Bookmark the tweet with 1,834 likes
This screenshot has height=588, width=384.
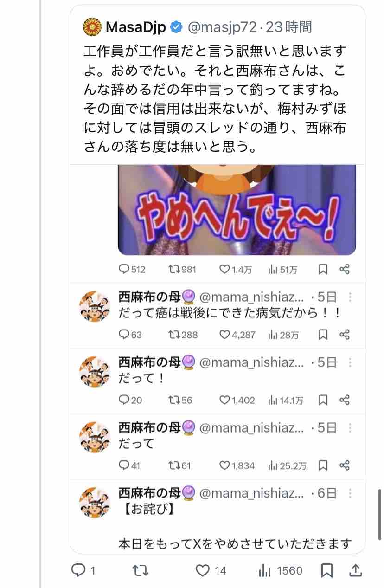click(x=324, y=465)
